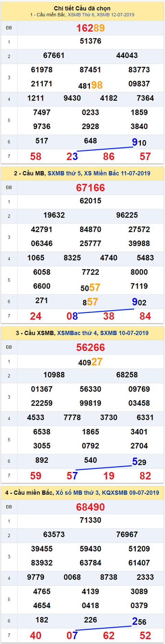Viewport: 165px width, 644px height.
Task: Click special prize number 68490
Action: (90, 507)
